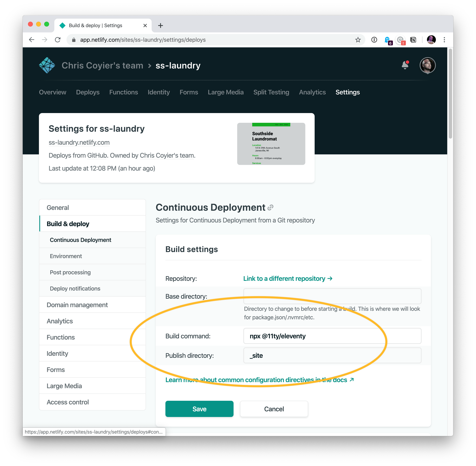Switch to the Split Testing tab
476x466 pixels.
pyautogui.click(x=271, y=92)
